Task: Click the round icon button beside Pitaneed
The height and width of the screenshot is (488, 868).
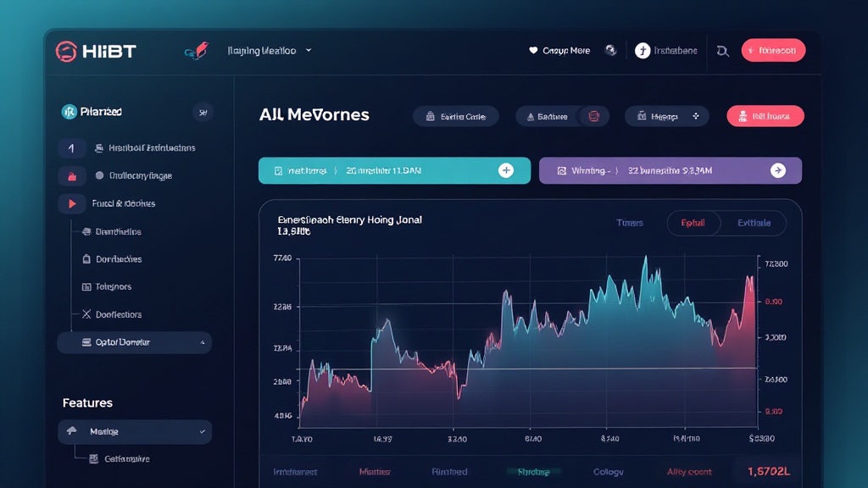Action: tap(203, 112)
